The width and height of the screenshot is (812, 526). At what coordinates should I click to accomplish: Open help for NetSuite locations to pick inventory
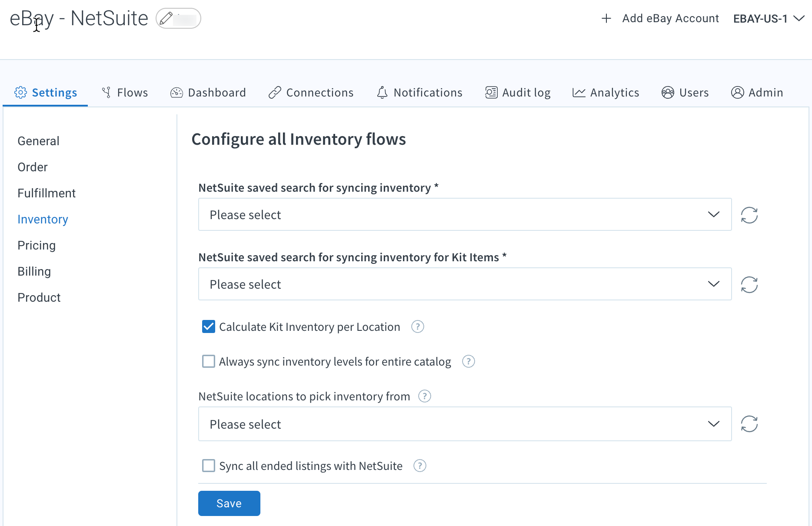(425, 396)
